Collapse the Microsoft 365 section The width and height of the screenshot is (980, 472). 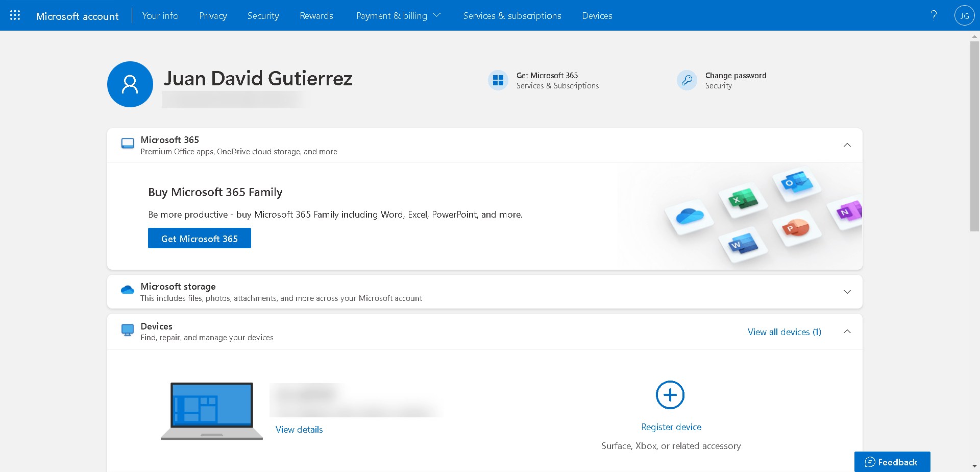point(847,145)
